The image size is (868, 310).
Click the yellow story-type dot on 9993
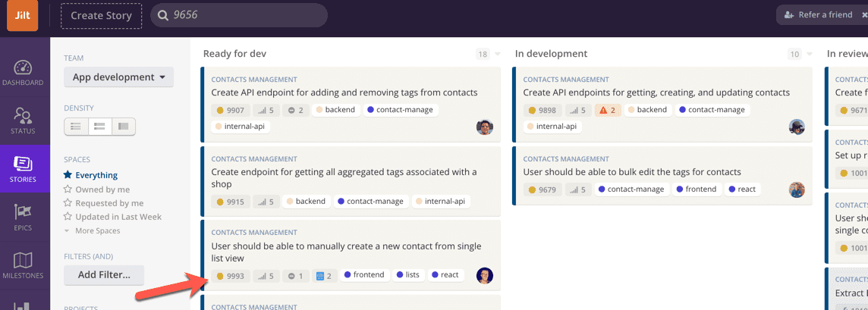tap(221, 276)
